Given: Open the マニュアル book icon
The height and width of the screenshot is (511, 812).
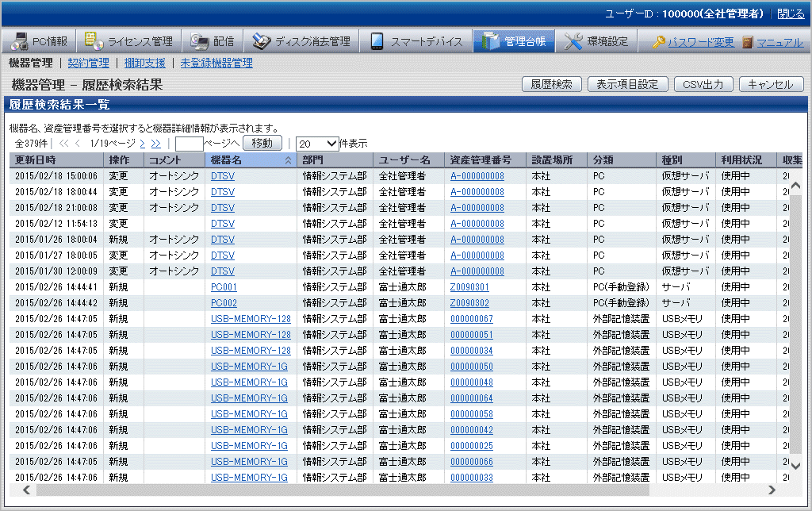Looking at the screenshot, I should click(747, 42).
